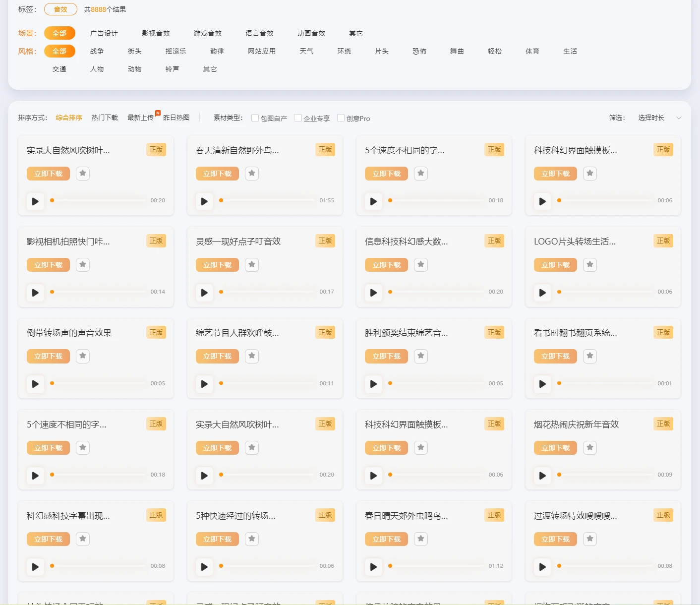Image resolution: width=700 pixels, height=605 pixels.
Task: Favorite the 倒带转场声的声音效果 card
Action: point(83,356)
